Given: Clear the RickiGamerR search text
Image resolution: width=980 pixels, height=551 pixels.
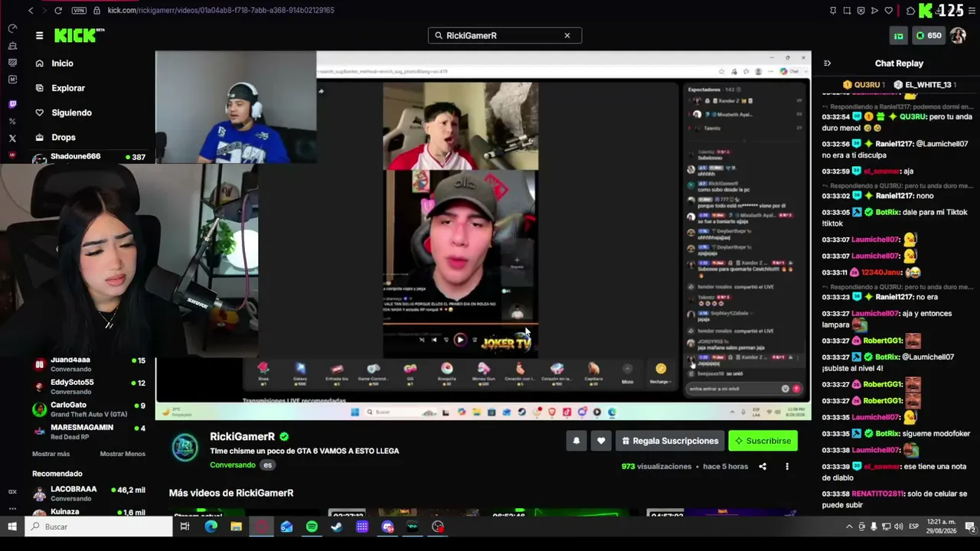Looking at the screenshot, I should 567,35.
